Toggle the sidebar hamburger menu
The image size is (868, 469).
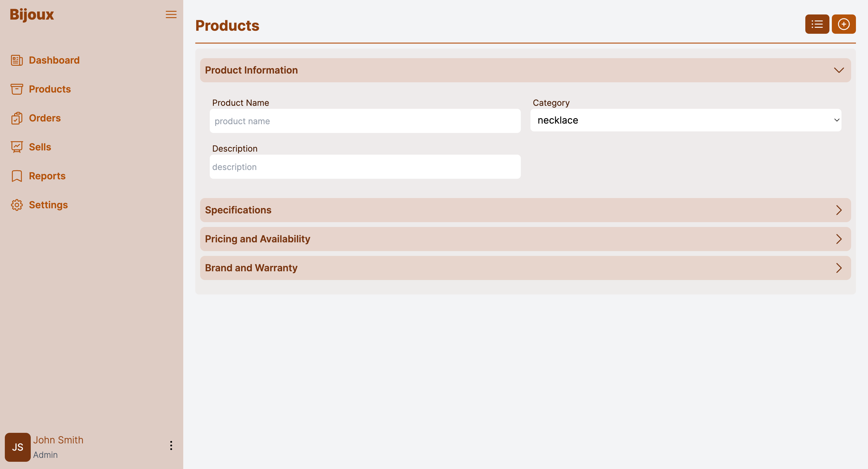coord(171,14)
